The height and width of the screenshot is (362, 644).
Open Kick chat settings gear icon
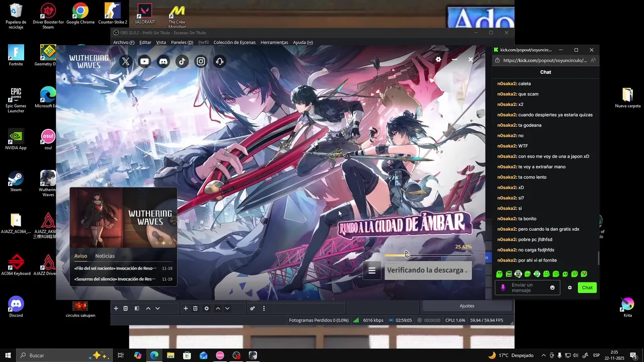point(570,288)
